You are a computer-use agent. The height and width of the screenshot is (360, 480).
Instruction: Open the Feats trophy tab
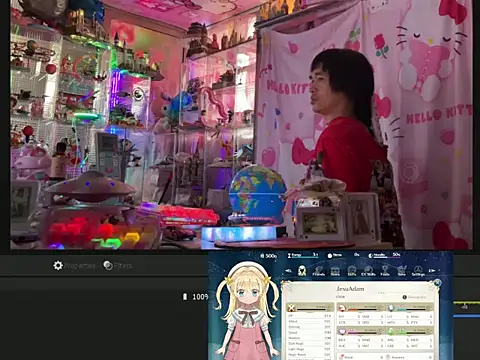coord(385,271)
